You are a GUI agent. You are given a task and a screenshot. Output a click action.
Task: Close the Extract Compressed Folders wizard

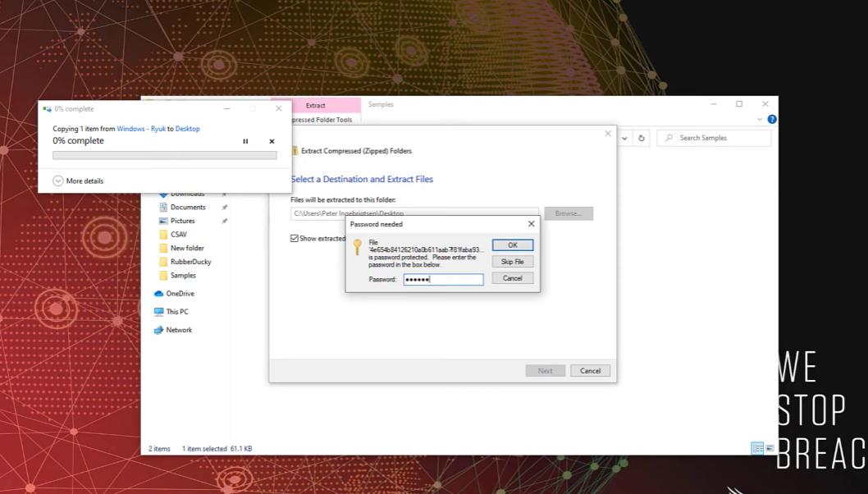(x=608, y=134)
